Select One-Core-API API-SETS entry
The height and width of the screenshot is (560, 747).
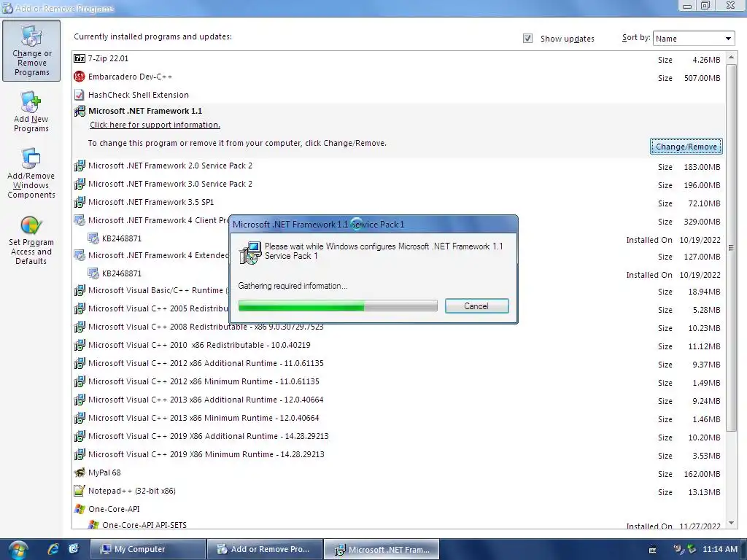[144, 525]
